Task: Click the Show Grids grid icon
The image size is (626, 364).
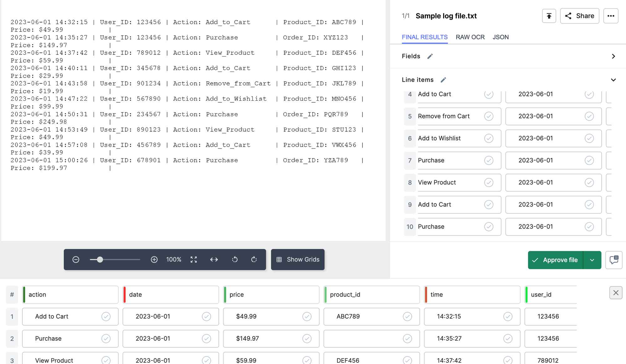Action: pos(279,260)
